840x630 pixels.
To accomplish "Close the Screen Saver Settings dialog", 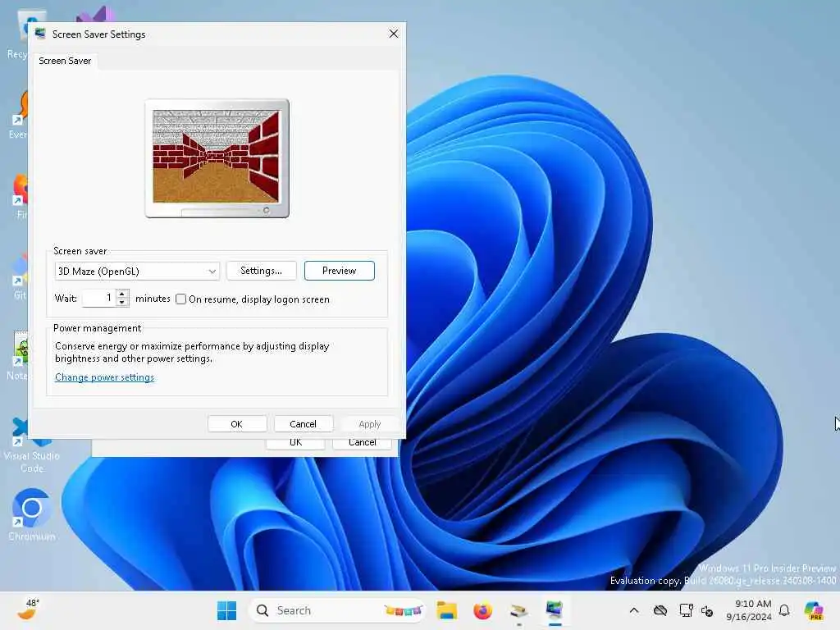I will click(x=394, y=34).
